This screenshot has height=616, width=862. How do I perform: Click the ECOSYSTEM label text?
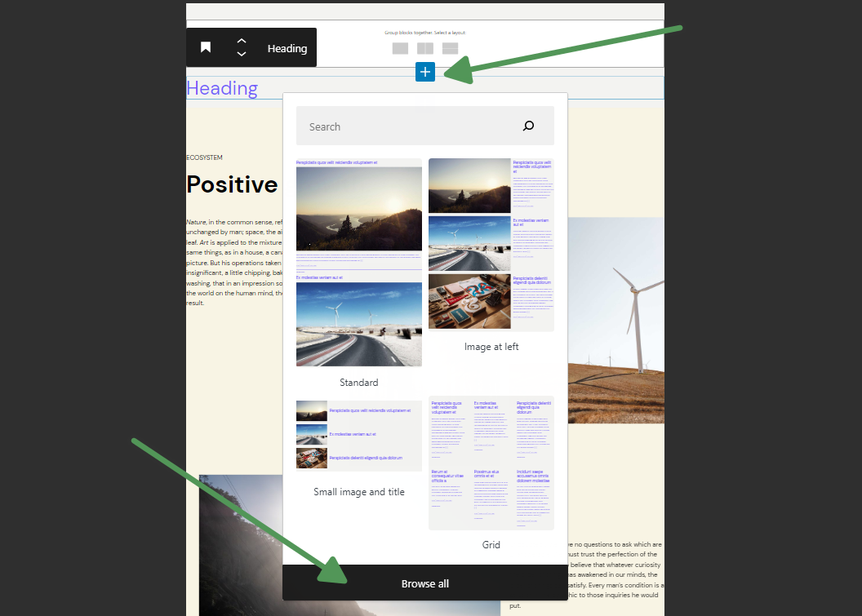tap(205, 157)
